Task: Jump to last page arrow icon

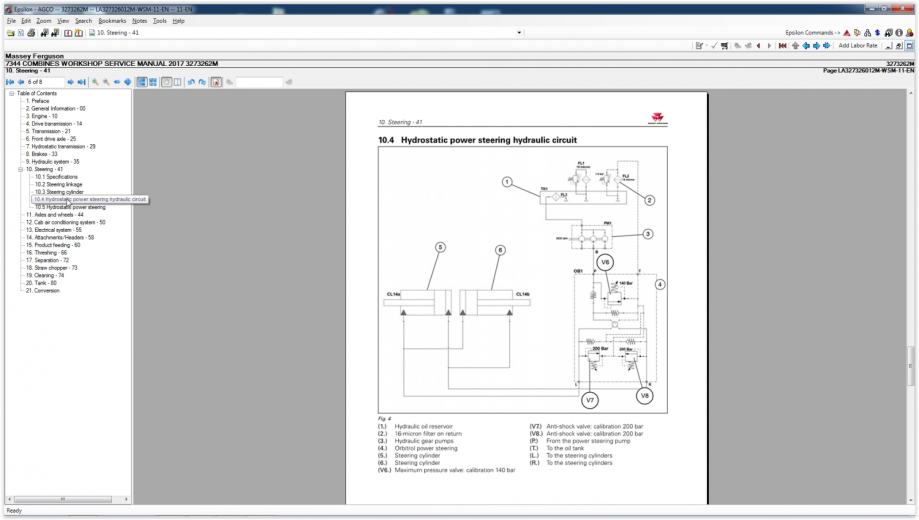Action: pos(81,82)
